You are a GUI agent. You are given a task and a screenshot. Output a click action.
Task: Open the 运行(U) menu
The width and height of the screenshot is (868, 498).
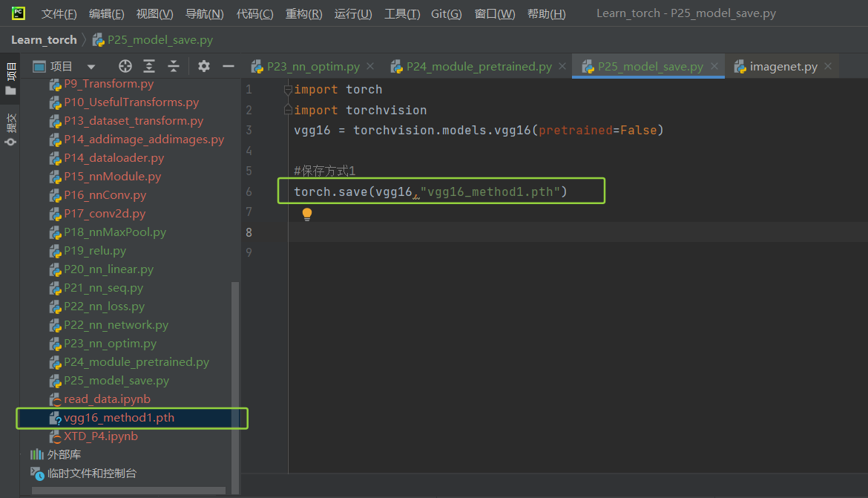click(x=353, y=14)
